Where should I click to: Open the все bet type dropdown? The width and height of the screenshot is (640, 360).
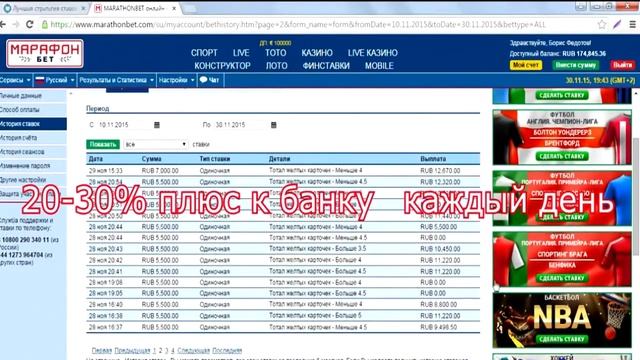tap(156, 144)
